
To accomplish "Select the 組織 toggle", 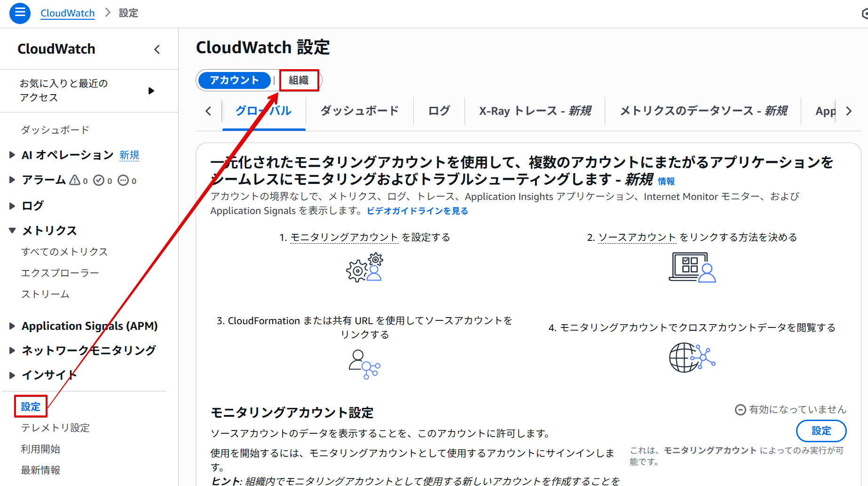I will [299, 80].
